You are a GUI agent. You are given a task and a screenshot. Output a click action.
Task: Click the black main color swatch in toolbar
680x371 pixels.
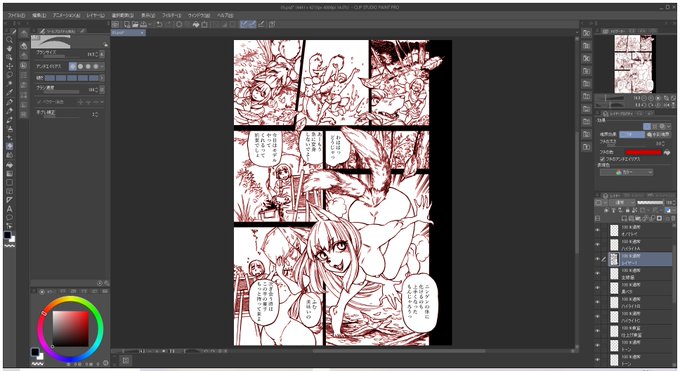pos(7,235)
